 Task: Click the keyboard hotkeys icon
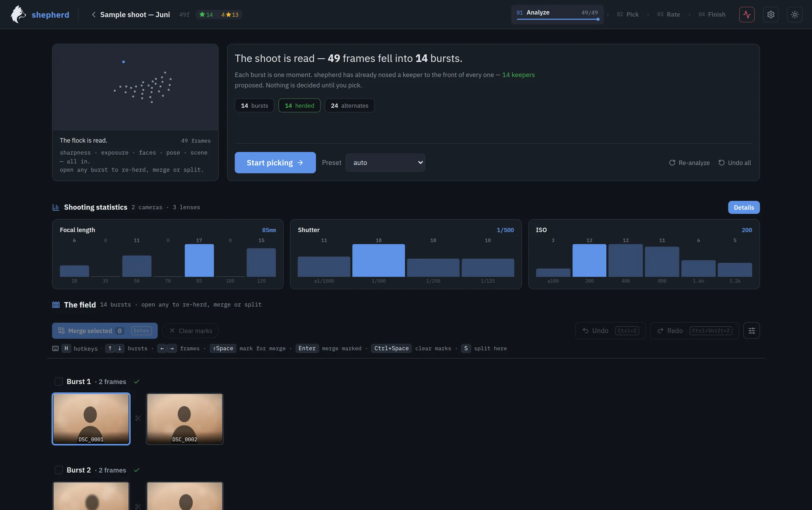point(55,348)
